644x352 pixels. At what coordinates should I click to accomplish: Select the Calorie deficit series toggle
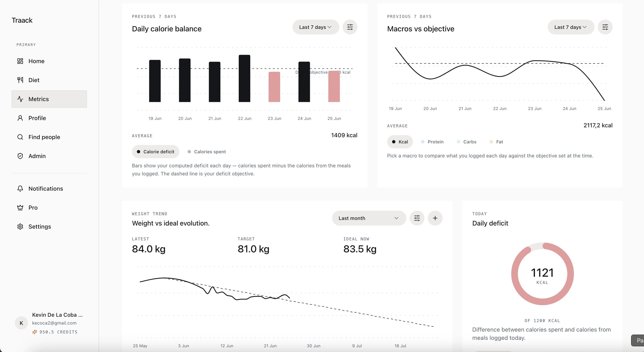pyautogui.click(x=155, y=152)
